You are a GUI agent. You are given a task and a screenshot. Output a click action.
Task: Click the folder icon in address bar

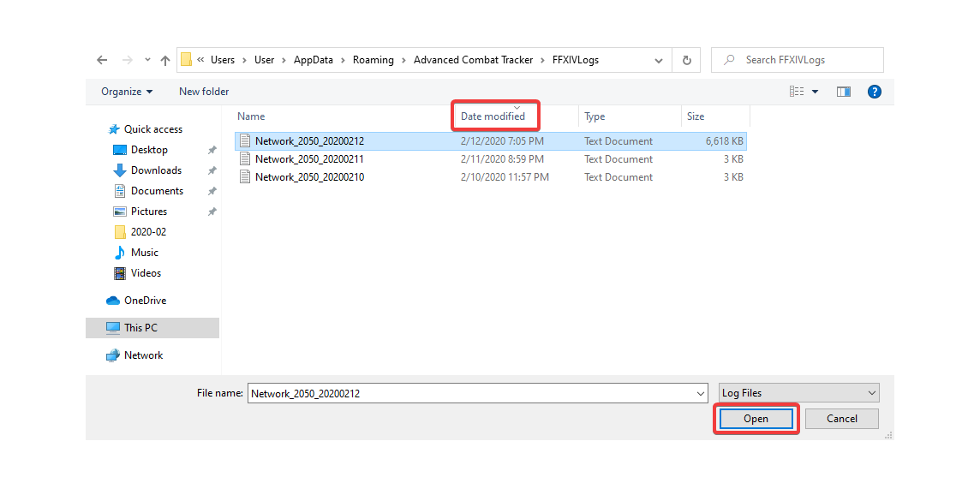pos(186,60)
